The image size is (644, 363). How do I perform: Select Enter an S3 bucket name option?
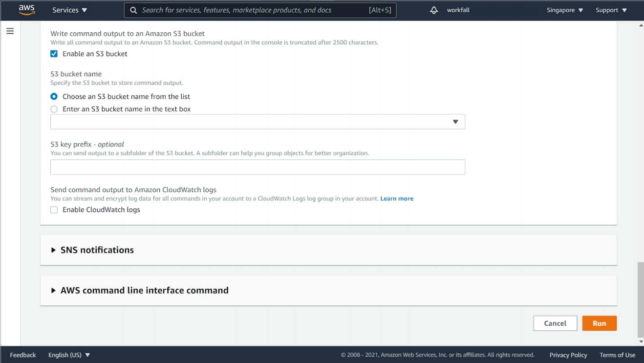54,109
